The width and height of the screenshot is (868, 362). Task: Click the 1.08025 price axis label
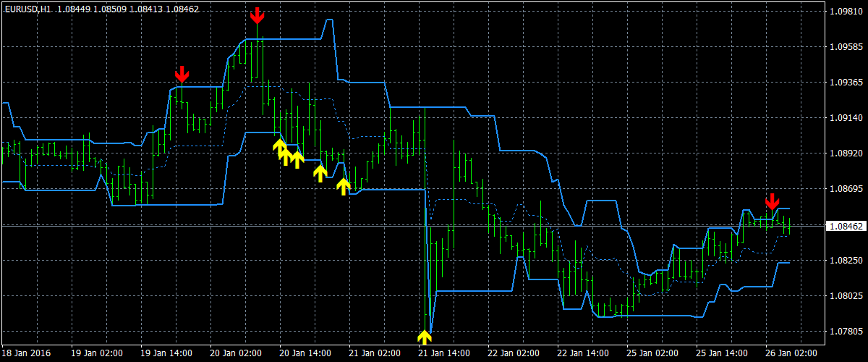846,295
